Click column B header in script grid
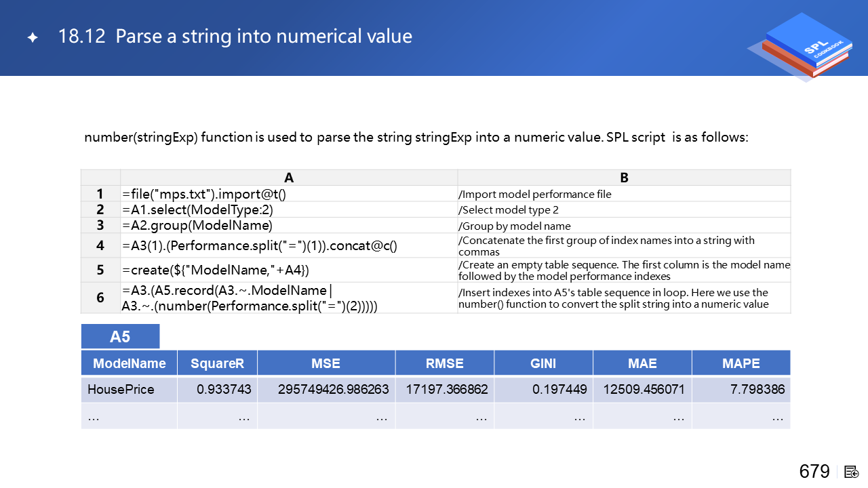This screenshot has height=488, width=868. click(624, 178)
